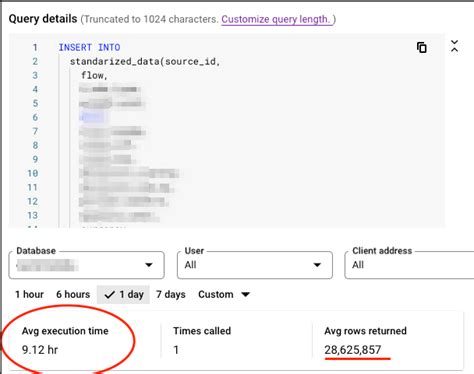
Task: Collapse the query details panel chevrons
Action: 454,46
